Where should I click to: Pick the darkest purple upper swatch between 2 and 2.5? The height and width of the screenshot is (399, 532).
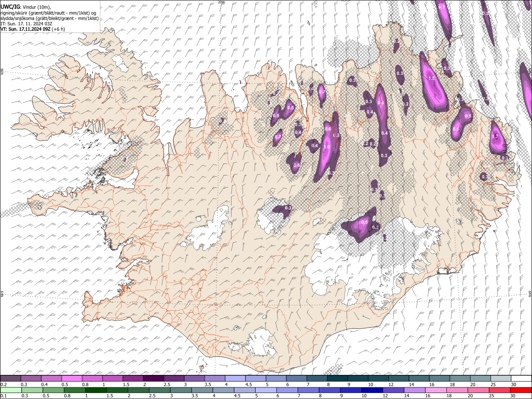tap(153, 379)
